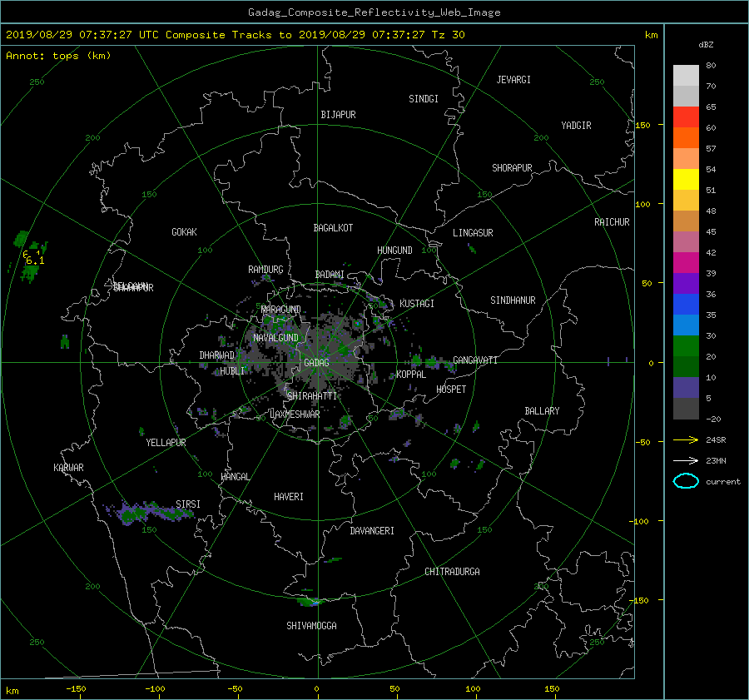Select the SHORAPUR label
Viewport: 749px width, 700px height.
[512, 168]
